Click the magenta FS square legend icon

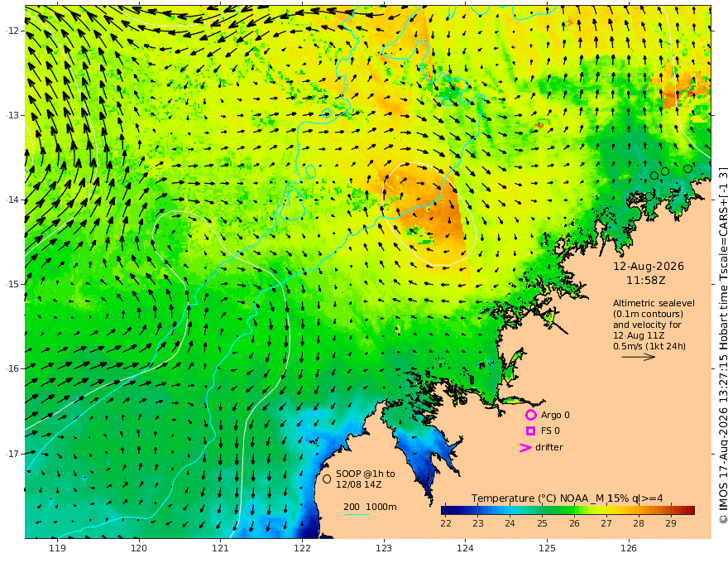pyautogui.click(x=530, y=431)
